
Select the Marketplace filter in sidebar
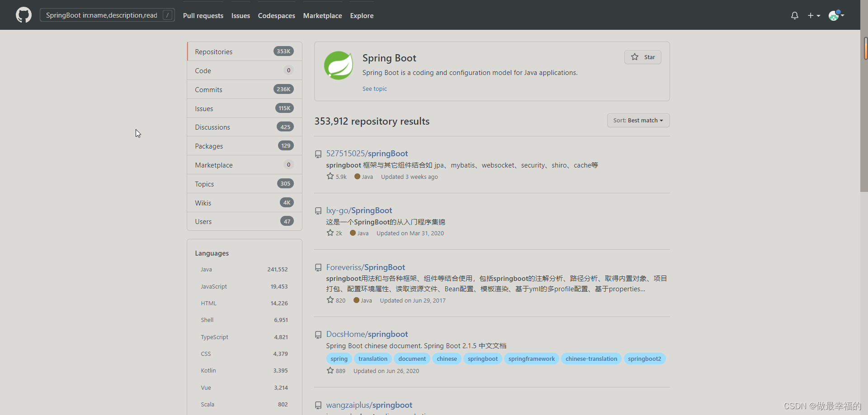[245, 165]
